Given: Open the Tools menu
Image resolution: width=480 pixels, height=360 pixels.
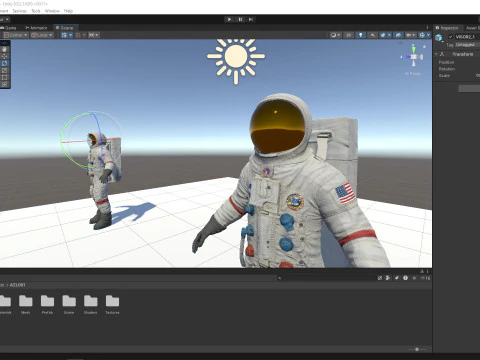Looking at the screenshot, I should point(36,11).
